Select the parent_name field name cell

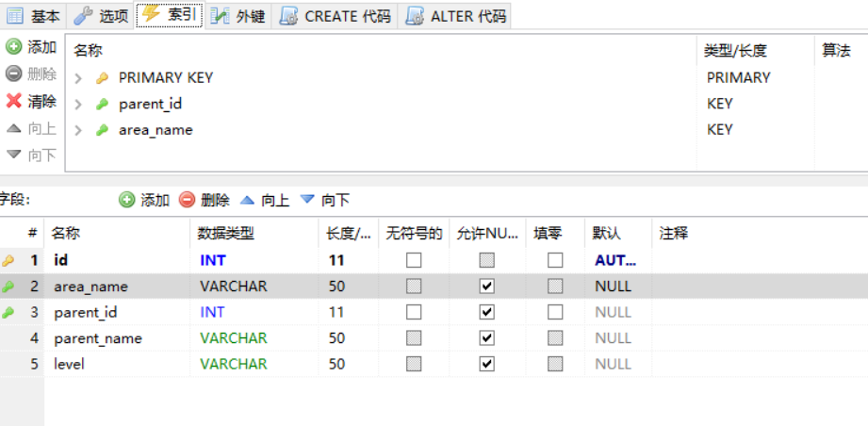pyautogui.click(x=117, y=338)
